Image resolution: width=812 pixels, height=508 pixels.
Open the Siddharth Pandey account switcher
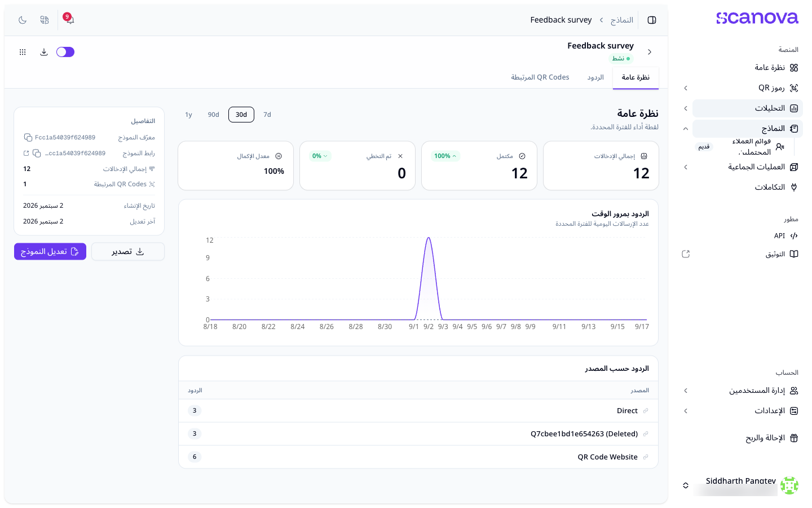686,485
